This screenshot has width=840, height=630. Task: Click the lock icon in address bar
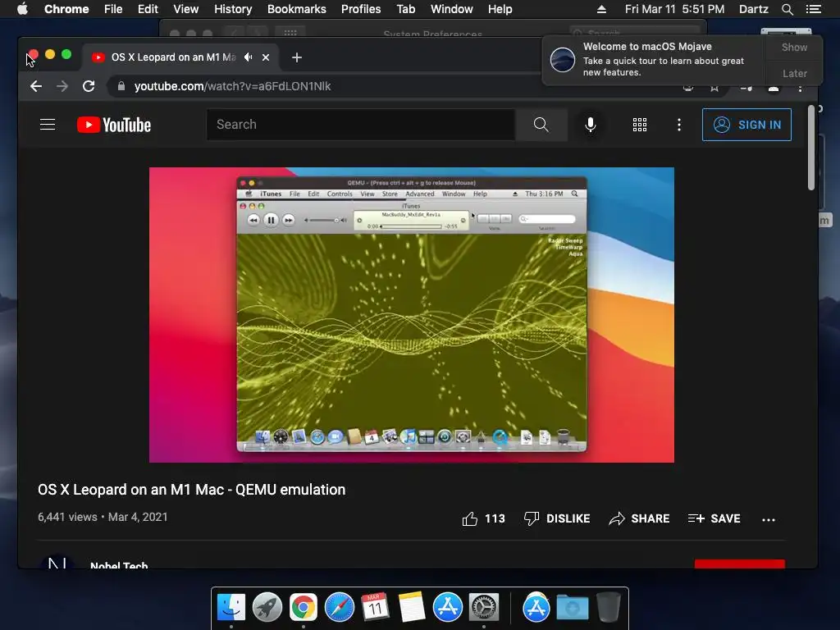tap(121, 86)
